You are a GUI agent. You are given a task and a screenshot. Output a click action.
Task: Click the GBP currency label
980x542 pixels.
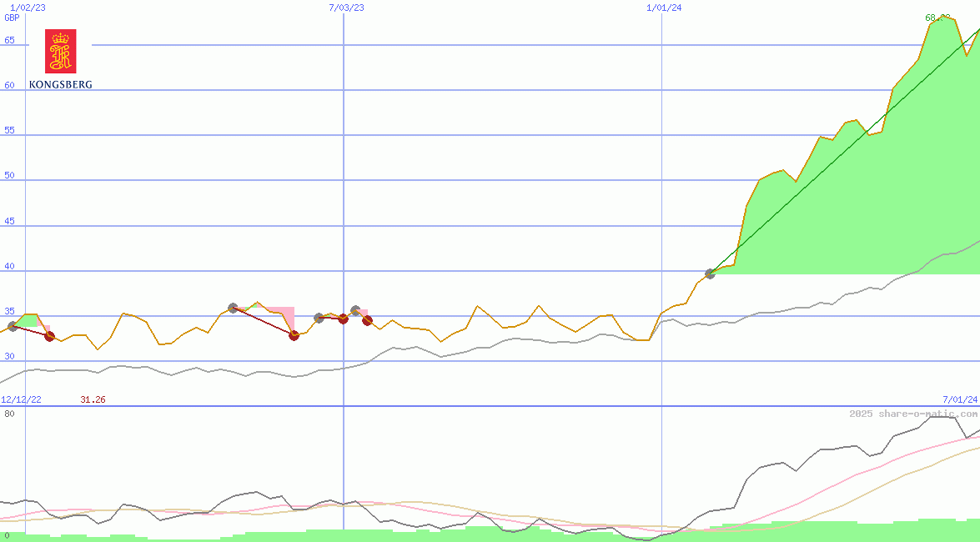(x=12, y=18)
